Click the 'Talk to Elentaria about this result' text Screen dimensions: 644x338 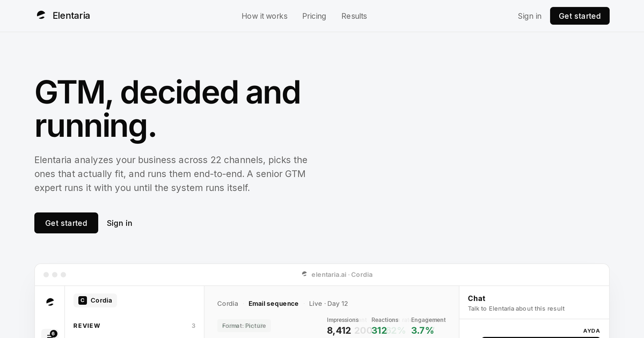click(x=516, y=308)
